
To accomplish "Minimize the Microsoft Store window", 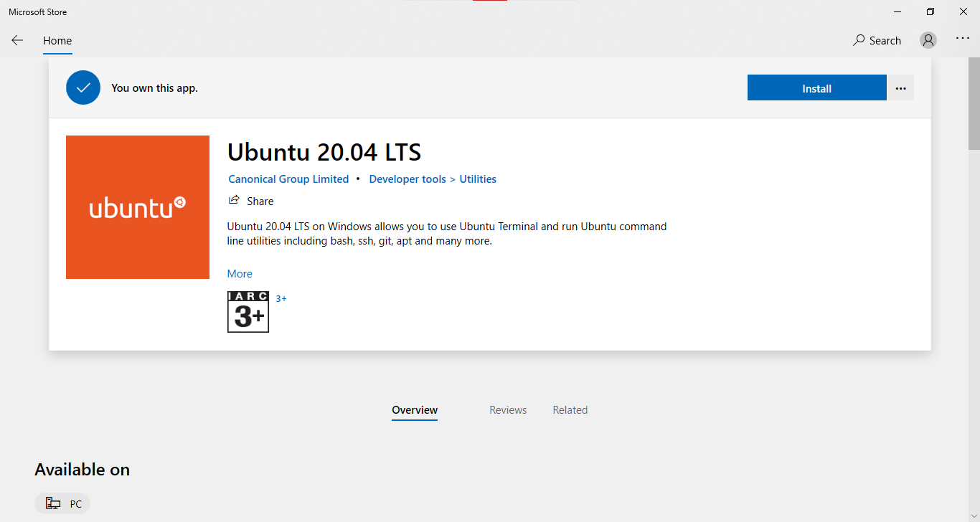I will click(x=897, y=11).
